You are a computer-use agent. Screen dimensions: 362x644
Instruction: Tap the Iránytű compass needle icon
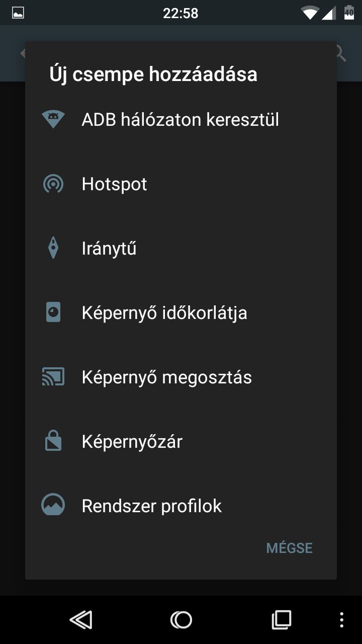click(53, 249)
